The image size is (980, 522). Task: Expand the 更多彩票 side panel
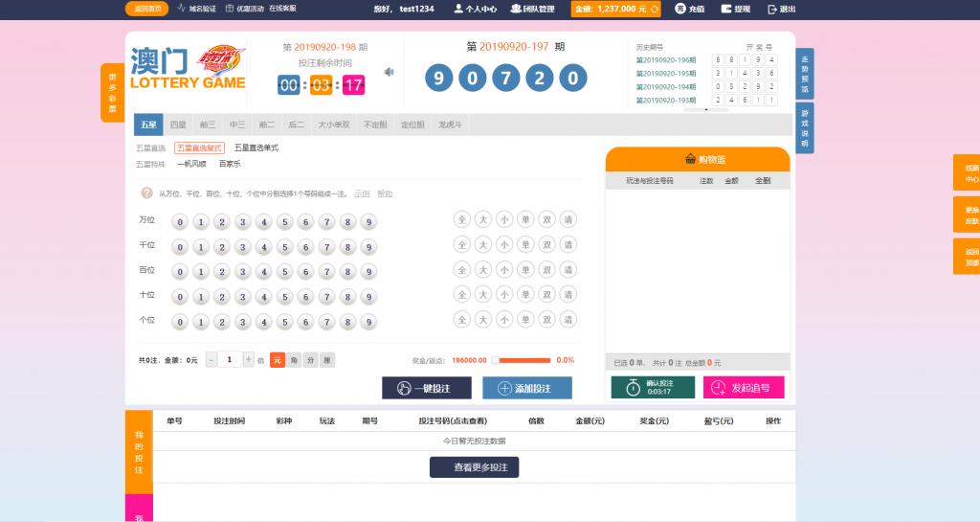(112, 93)
